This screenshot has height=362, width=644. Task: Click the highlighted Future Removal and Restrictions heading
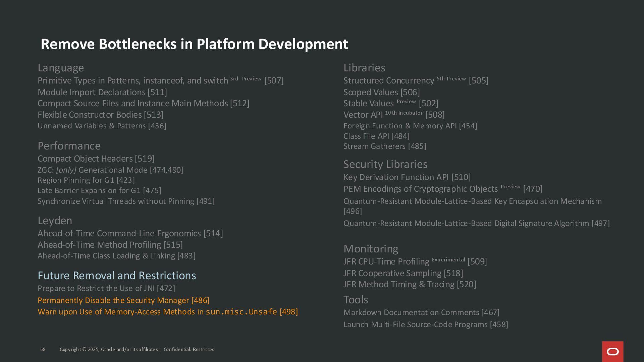pyautogui.click(x=116, y=276)
